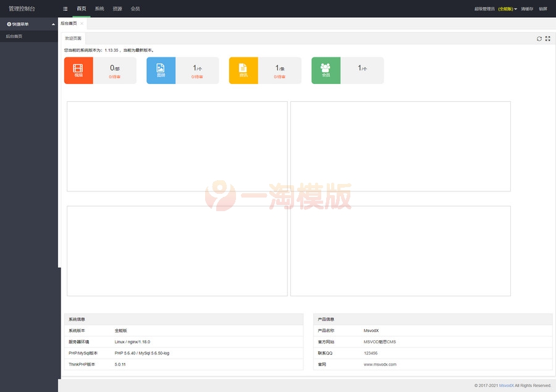
Task: Switch to the 系统 menu
Action: [x=99, y=9]
